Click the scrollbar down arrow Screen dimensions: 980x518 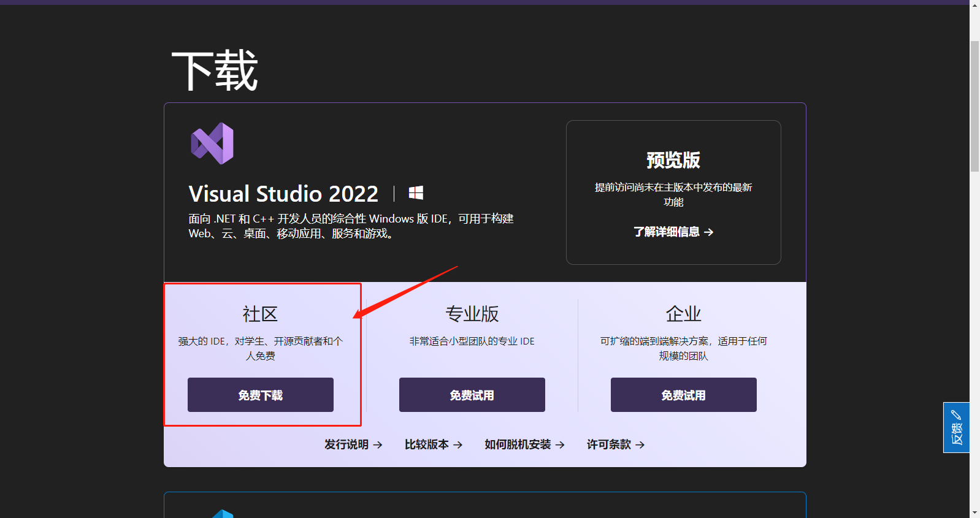(974, 512)
